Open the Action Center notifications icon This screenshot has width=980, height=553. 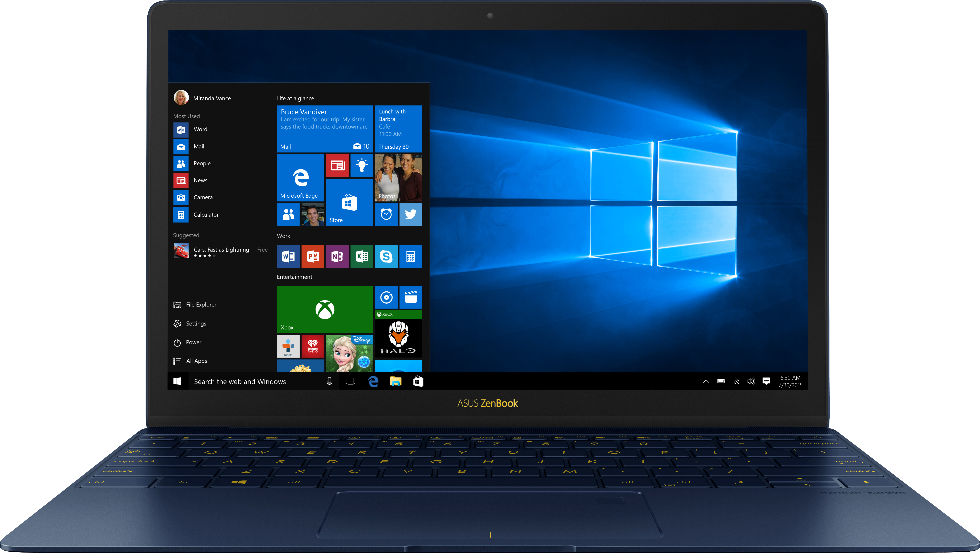coord(766,381)
